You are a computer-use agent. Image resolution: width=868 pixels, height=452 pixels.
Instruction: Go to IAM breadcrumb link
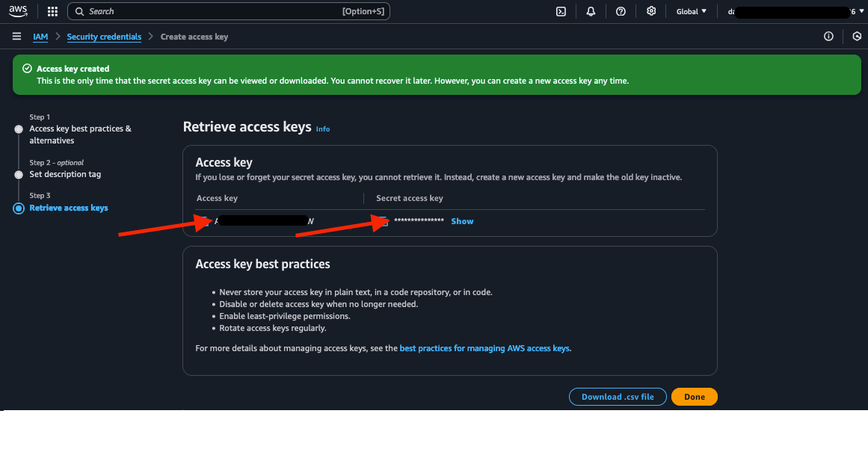(40, 37)
